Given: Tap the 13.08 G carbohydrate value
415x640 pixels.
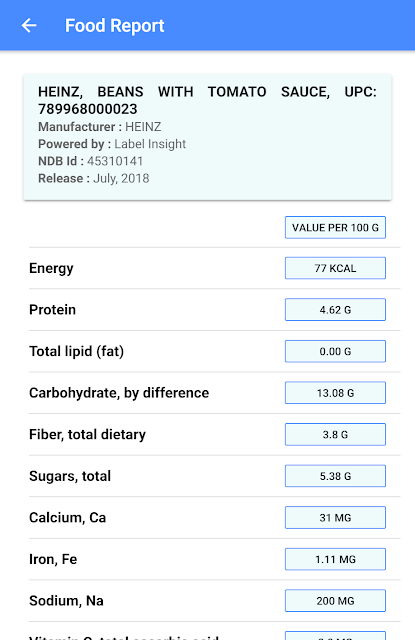Looking at the screenshot, I should pos(335,393).
